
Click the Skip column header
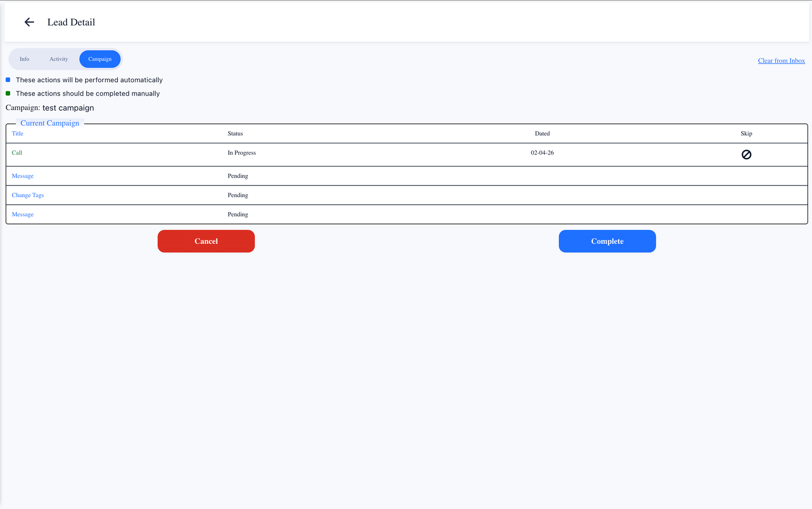point(746,134)
